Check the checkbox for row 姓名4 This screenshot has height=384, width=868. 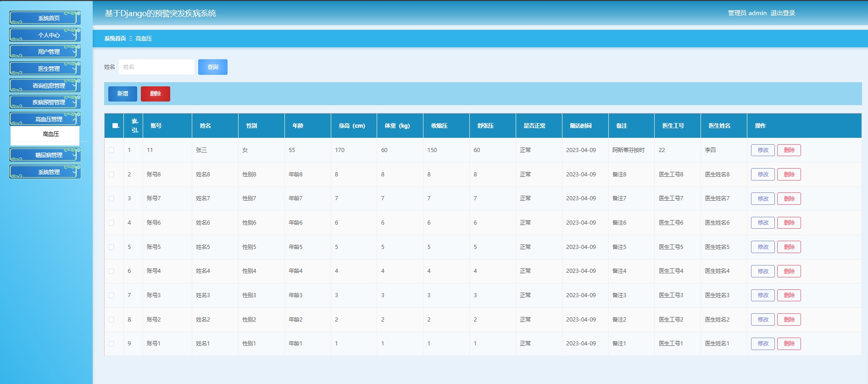pos(111,271)
